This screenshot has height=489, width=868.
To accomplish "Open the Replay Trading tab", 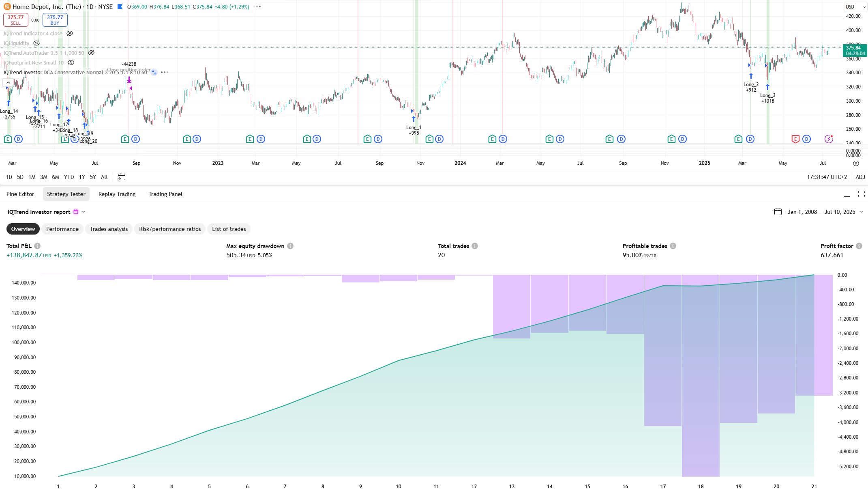I will [117, 194].
